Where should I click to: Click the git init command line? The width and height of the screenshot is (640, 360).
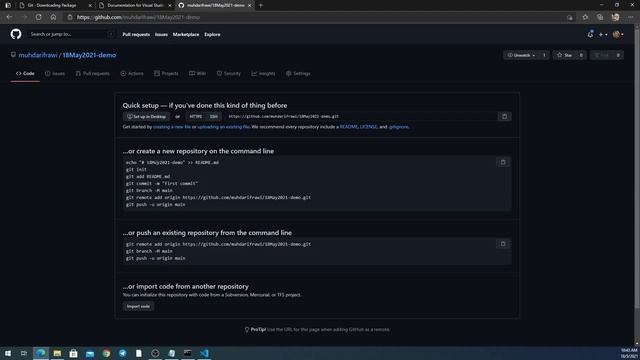click(136, 169)
